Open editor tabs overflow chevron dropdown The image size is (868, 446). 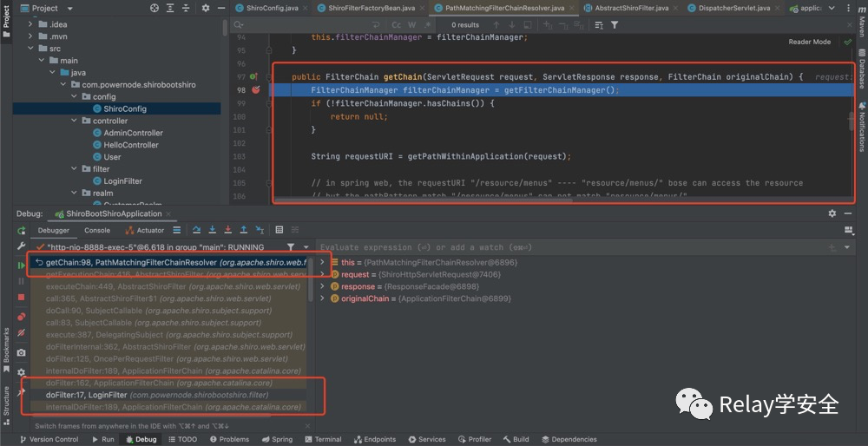click(x=832, y=9)
